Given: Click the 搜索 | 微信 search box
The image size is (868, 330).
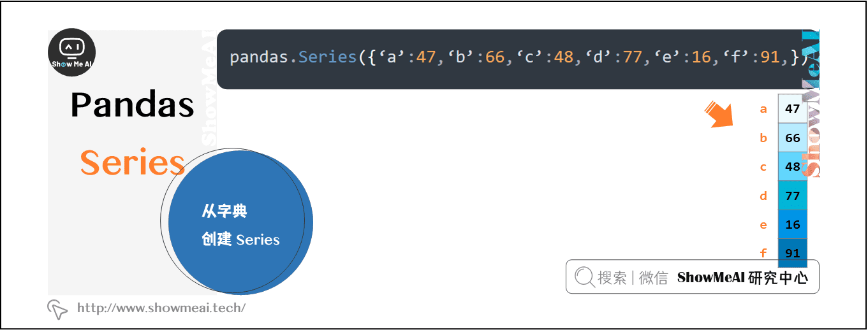Looking at the screenshot, I should [692, 277].
